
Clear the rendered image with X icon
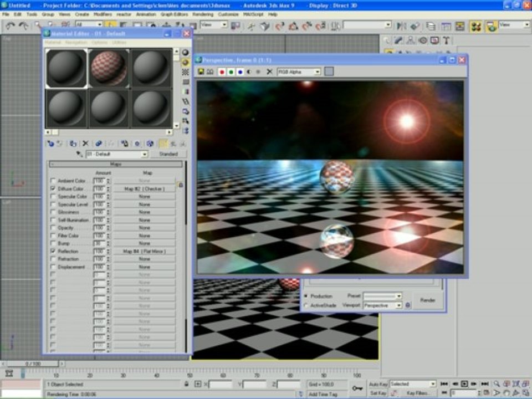point(269,71)
